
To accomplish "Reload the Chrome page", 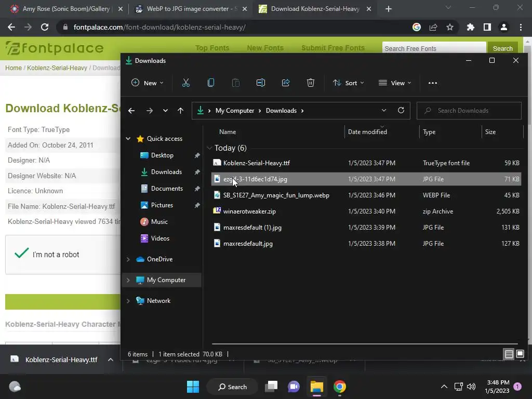I will point(45,27).
